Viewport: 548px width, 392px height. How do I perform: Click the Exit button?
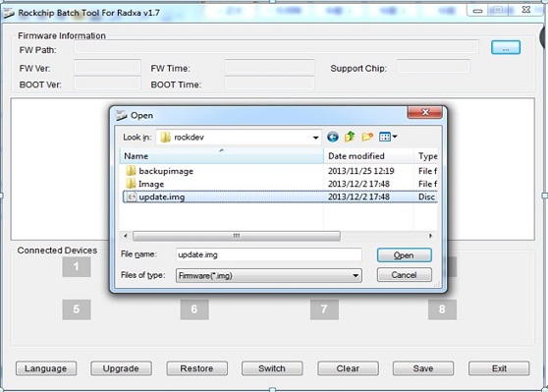tap(499, 368)
